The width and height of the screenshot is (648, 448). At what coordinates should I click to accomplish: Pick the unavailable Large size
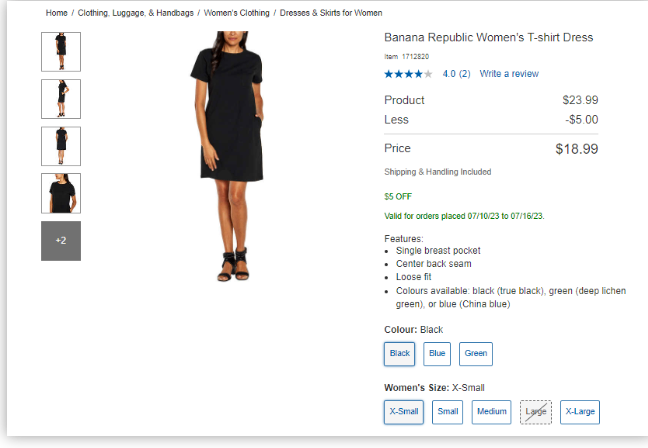tap(536, 411)
